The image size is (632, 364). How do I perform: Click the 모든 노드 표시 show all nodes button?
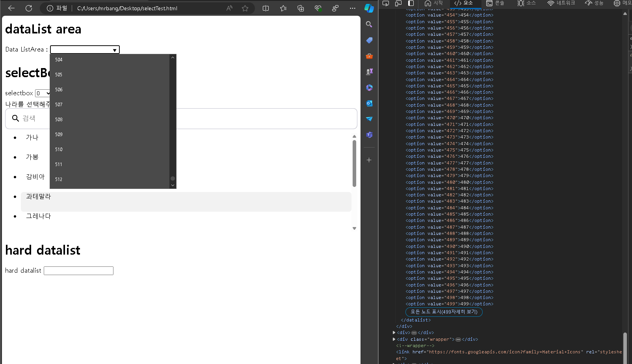click(444, 312)
